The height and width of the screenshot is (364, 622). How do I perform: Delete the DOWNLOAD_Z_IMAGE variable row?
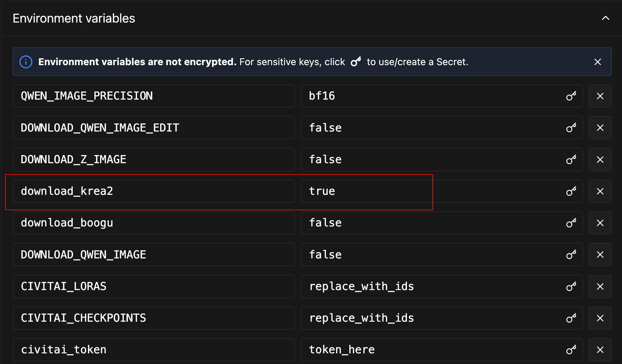click(600, 160)
